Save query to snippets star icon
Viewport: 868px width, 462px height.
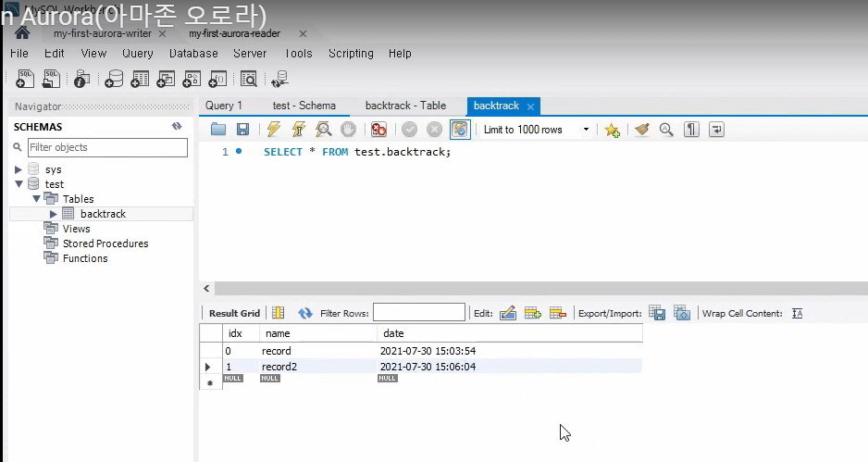[x=612, y=131]
